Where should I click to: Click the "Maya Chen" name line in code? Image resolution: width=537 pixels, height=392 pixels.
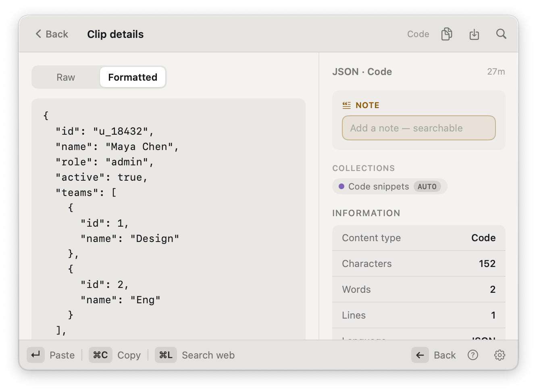117,147
